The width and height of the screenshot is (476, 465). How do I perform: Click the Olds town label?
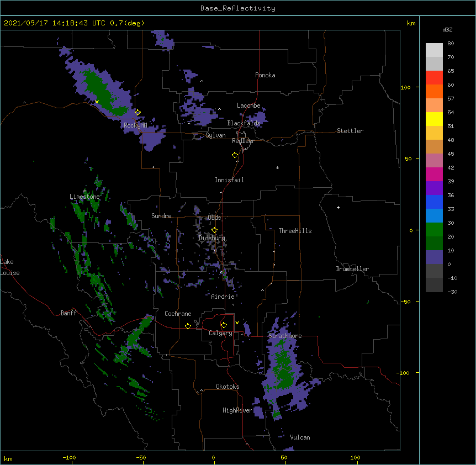pos(214,218)
